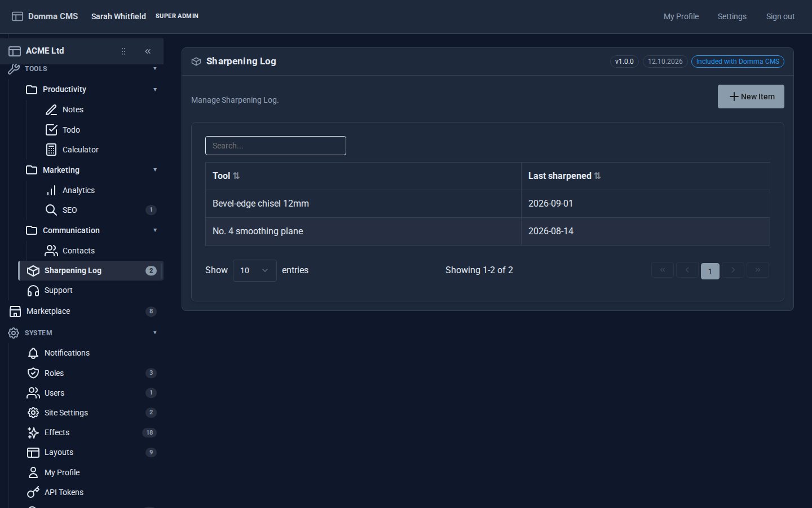Collapse the Tools section arrow
The width and height of the screenshot is (812, 508).
[155, 69]
